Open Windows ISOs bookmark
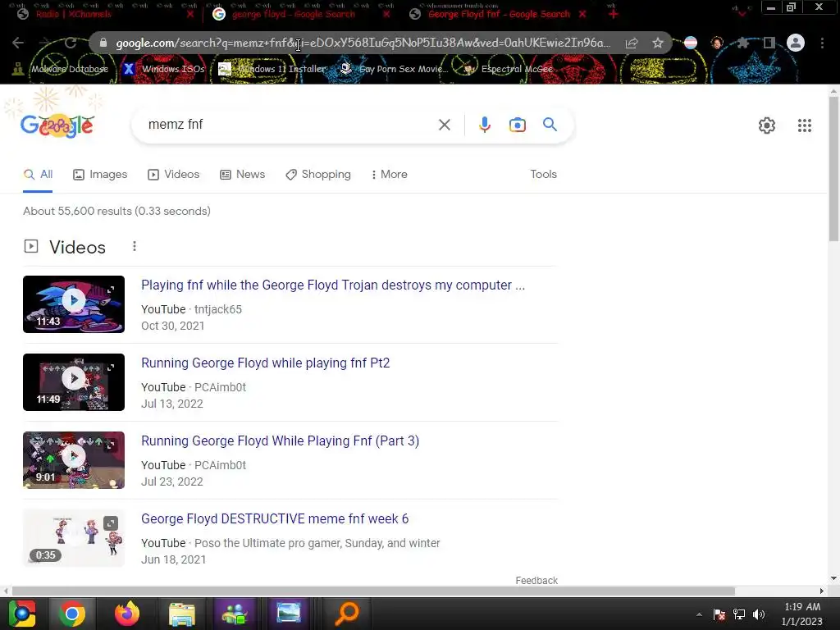Viewport: 840px width, 630px height. (x=164, y=69)
